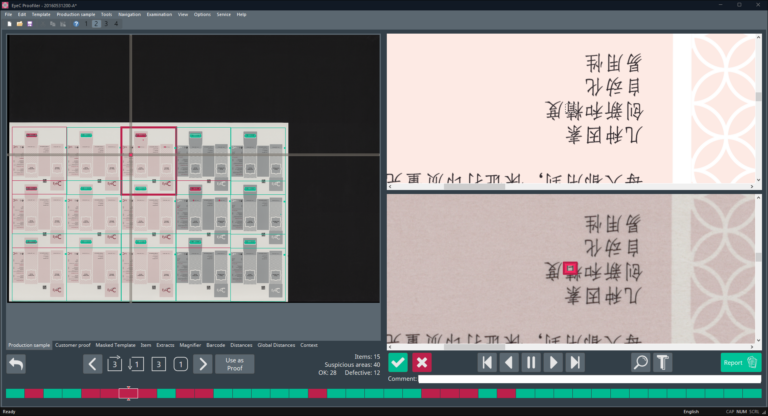Click the red defect square in sample view

click(570, 268)
